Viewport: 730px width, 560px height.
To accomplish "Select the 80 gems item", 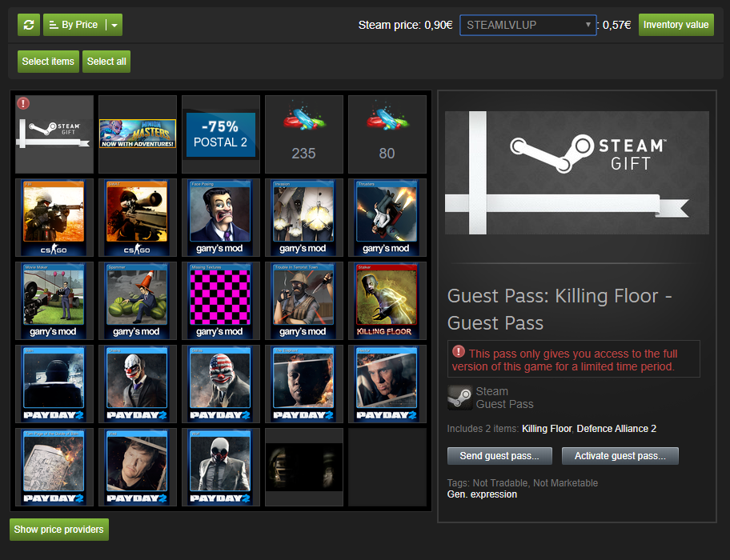I will pos(387,134).
